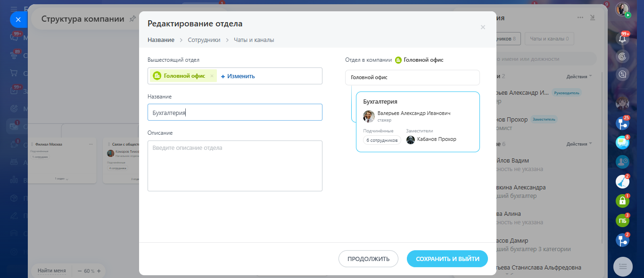Screen dimensions: 644x278
Task: Click the plus icon to zoom in
Action: 99,271
